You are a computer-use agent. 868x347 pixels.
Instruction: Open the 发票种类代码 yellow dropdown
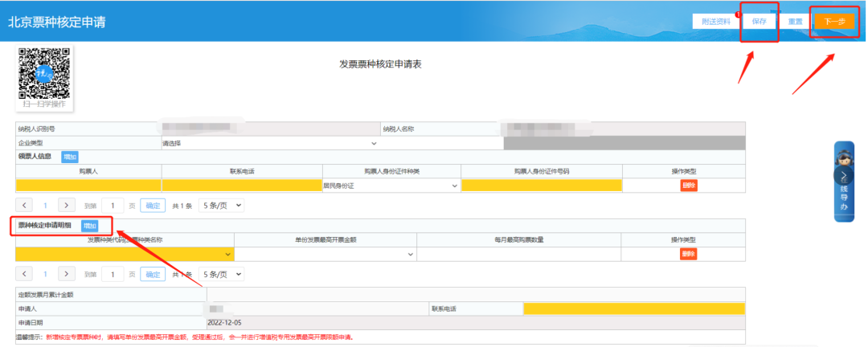[125, 254]
